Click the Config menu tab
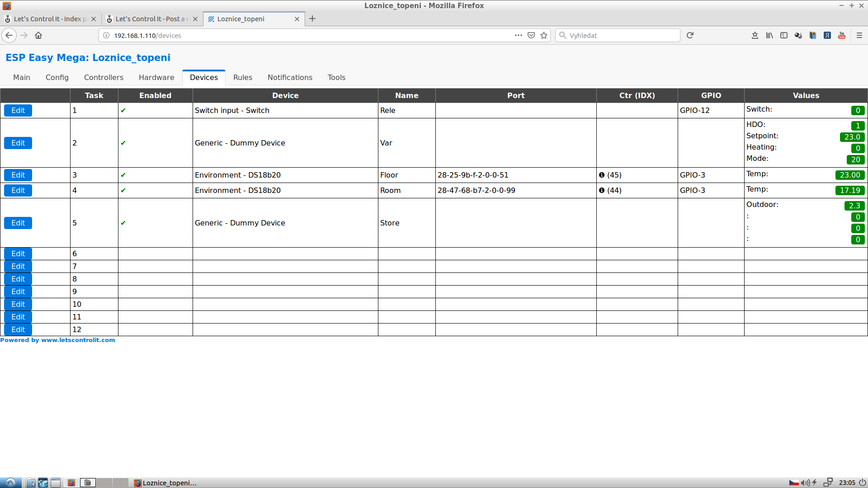This screenshot has width=868, height=488. (x=57, y=77)
